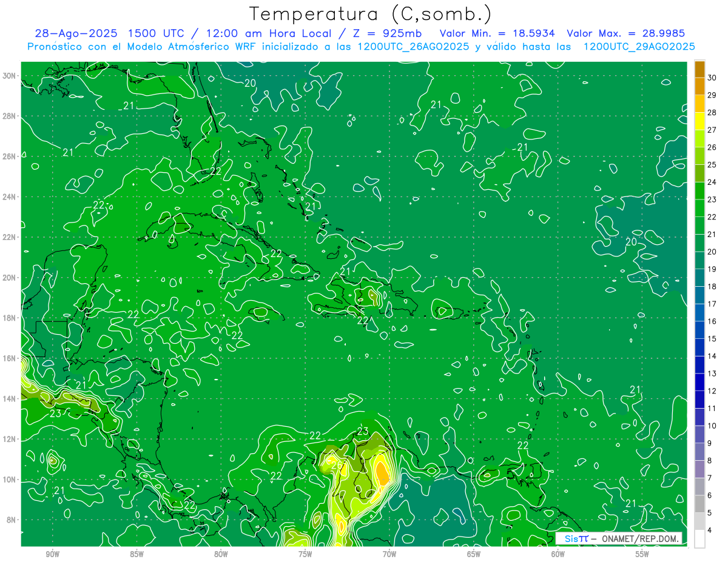This screenshot has height=562, width=728.
Task: Click the color scale label 17
Action: [712, 304]
